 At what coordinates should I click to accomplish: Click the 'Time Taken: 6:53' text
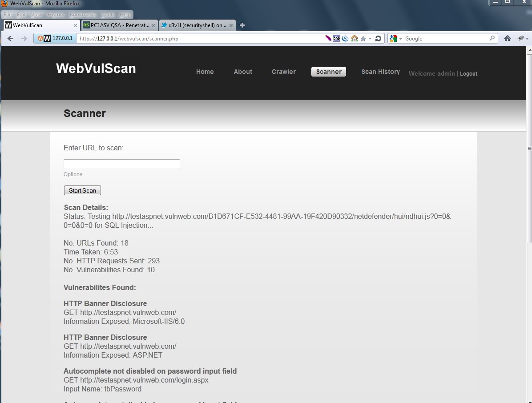coord(91,252)
